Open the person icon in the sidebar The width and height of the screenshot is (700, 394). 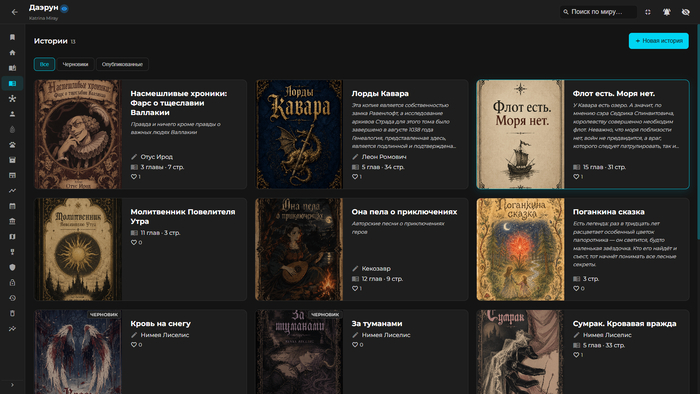click(x=12, y=114)
